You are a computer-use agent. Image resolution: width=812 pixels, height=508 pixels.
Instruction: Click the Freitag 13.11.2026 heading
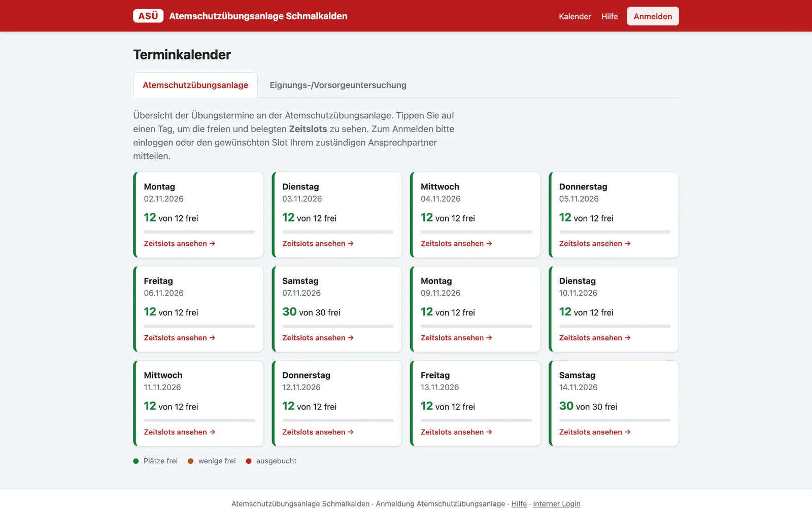pos(435,375)
